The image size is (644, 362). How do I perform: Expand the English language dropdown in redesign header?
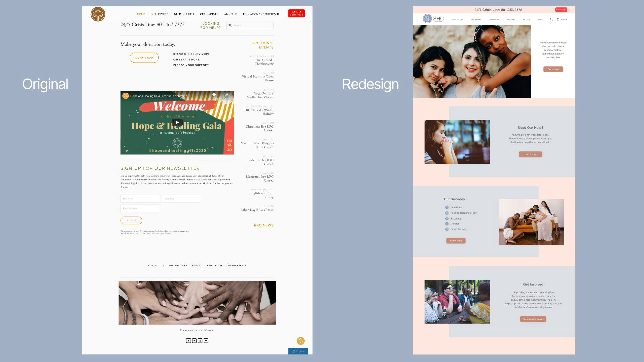point(562,19)
